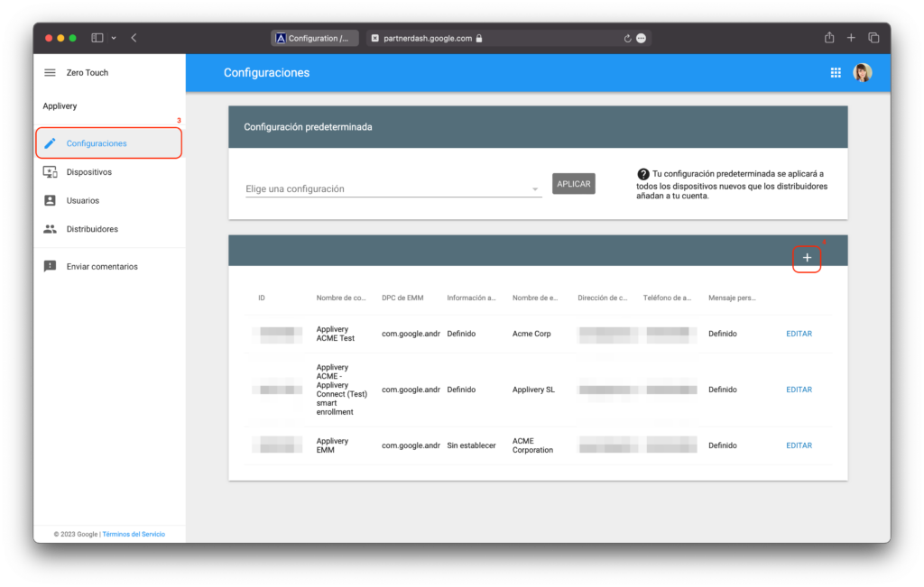Go back with the Safari back arrow
The height and width of the screenshot is (587, 924).
click(134, 38)
